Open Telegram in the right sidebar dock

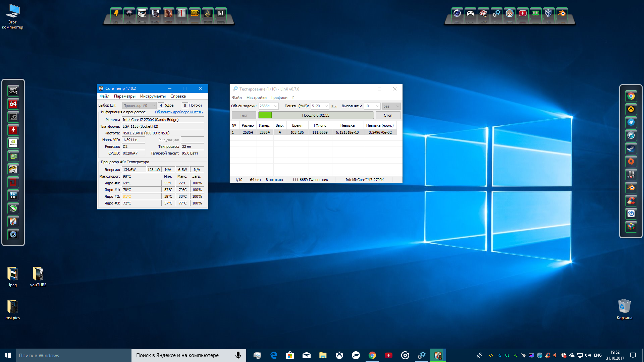[631, 122]
